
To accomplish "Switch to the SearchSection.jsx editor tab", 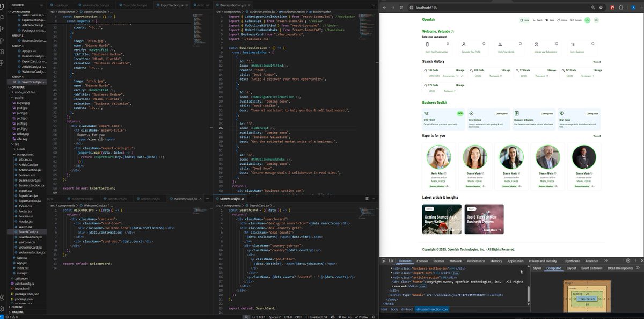I will click(135, 5).
